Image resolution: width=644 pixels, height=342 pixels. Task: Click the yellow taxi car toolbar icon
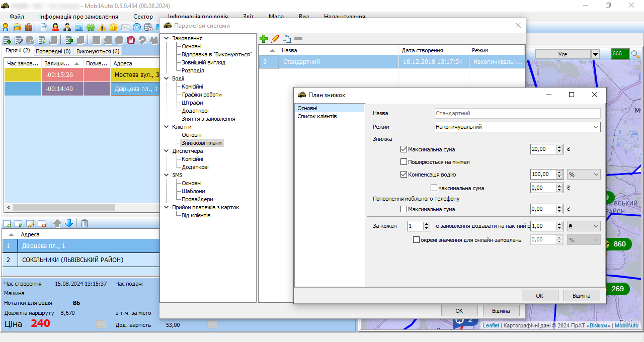(17, 27)
